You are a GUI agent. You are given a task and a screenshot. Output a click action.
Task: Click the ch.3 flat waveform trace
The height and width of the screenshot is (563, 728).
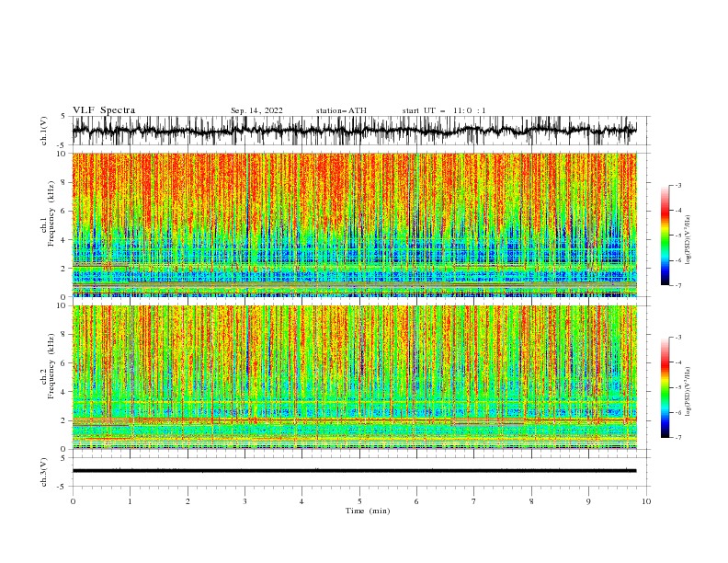pyautogui.click(x=354, y=471)
